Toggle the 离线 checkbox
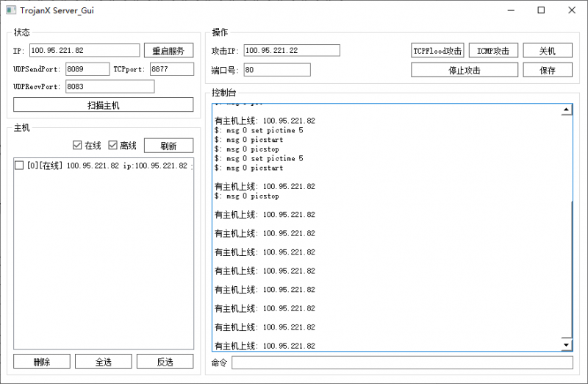This screenshot has height=384, width=588. [x=112, y=145]
